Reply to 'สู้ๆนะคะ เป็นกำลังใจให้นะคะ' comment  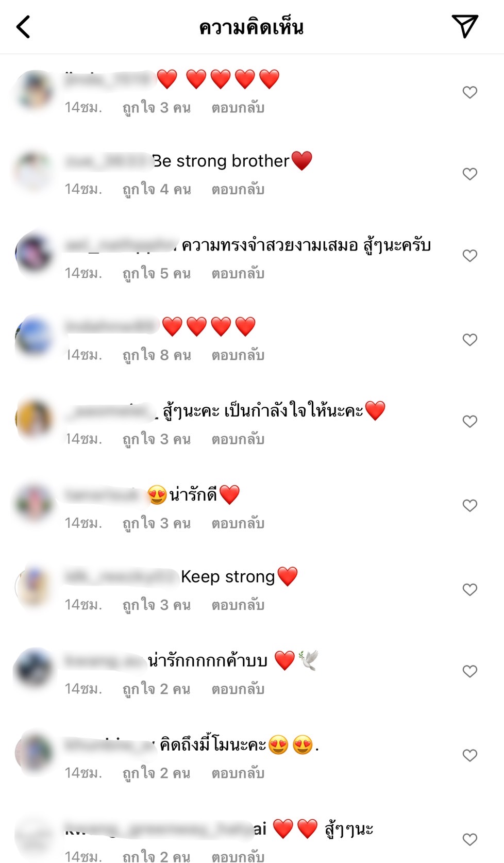point(238,439)
